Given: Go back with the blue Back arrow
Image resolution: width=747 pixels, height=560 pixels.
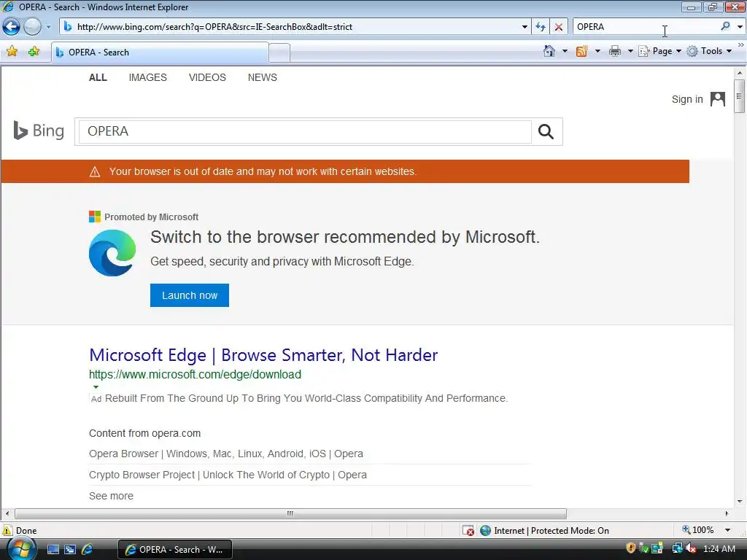Looking at the screenshot, I should coord(11,27).
